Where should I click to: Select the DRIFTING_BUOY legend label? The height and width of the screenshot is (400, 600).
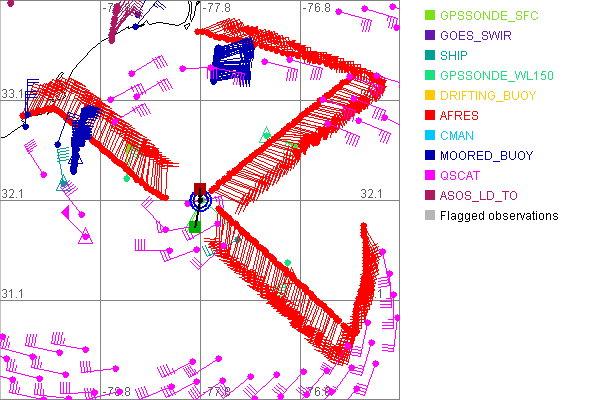tap(488, 96)
